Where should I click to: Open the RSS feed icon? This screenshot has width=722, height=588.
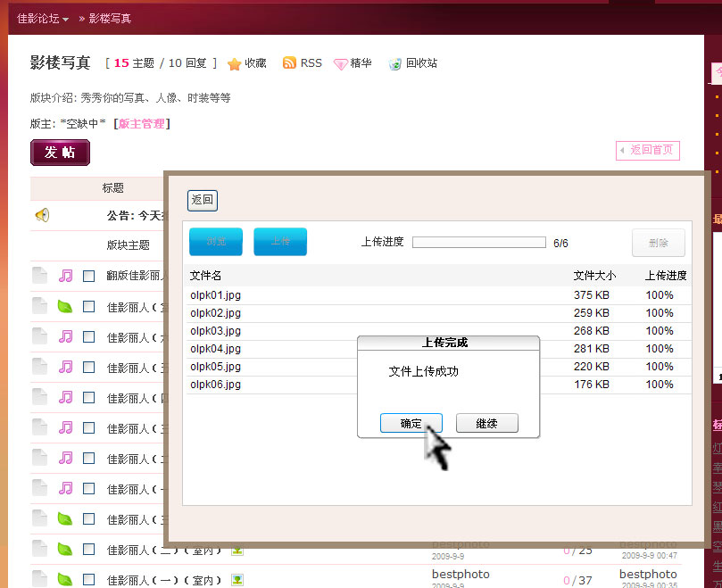[x=289, y=63]
